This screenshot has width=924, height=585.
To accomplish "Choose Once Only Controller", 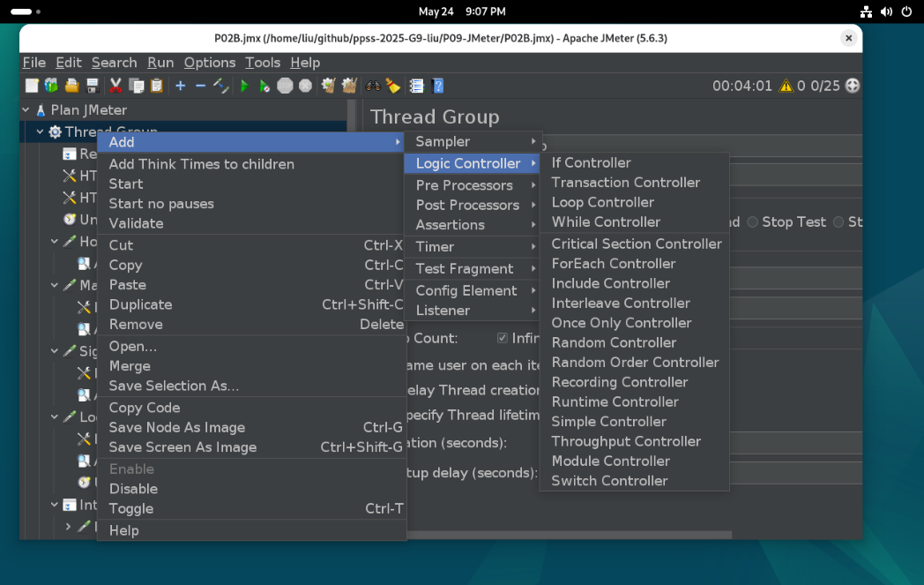I will click(635, 323).
